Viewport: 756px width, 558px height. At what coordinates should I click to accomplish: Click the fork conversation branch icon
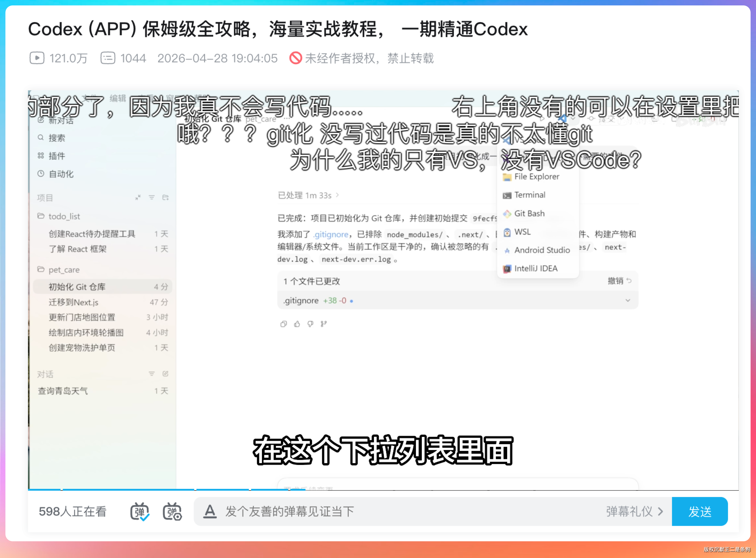pyautogui.click(x=324, y=324)
